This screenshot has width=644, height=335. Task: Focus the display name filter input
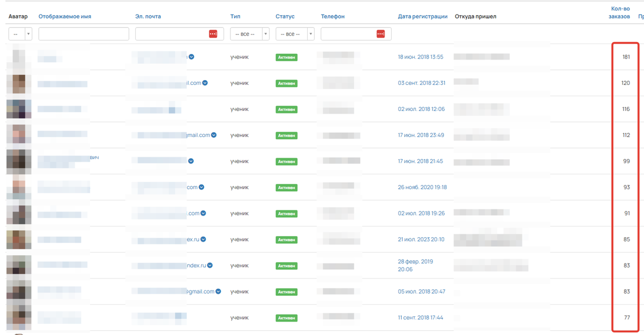coord(84,34)
